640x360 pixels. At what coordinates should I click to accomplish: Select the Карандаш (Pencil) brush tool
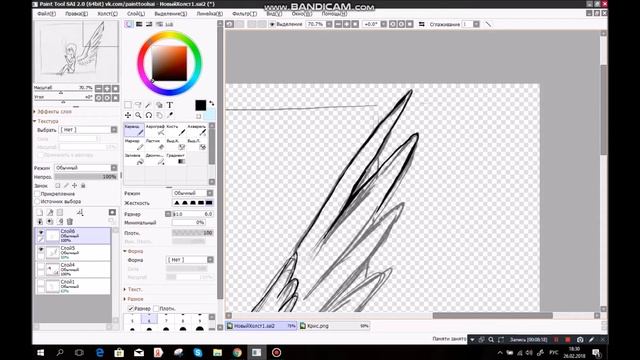134,130
